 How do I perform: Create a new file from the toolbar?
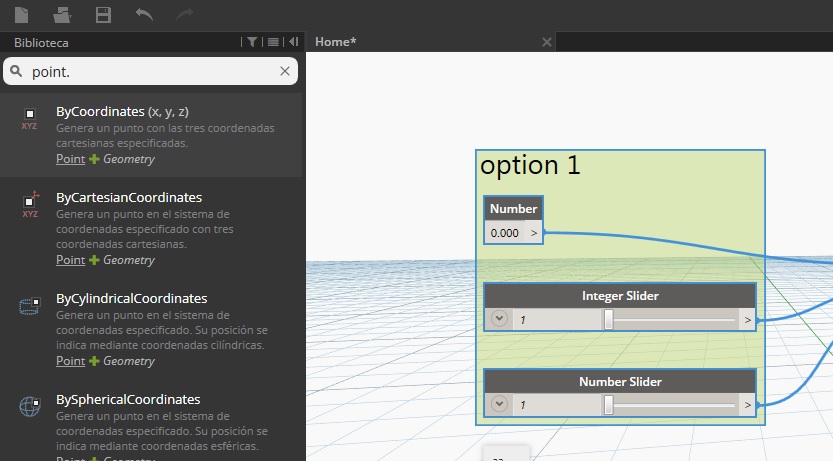pos(22,14)
